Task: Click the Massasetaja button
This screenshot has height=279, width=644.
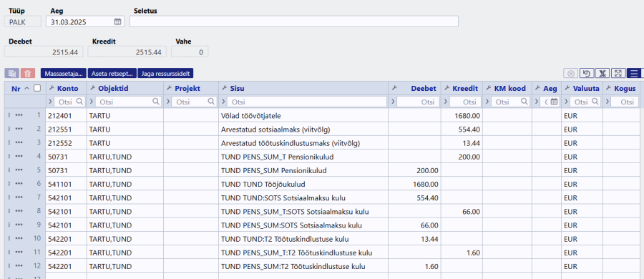Action: 64,74
